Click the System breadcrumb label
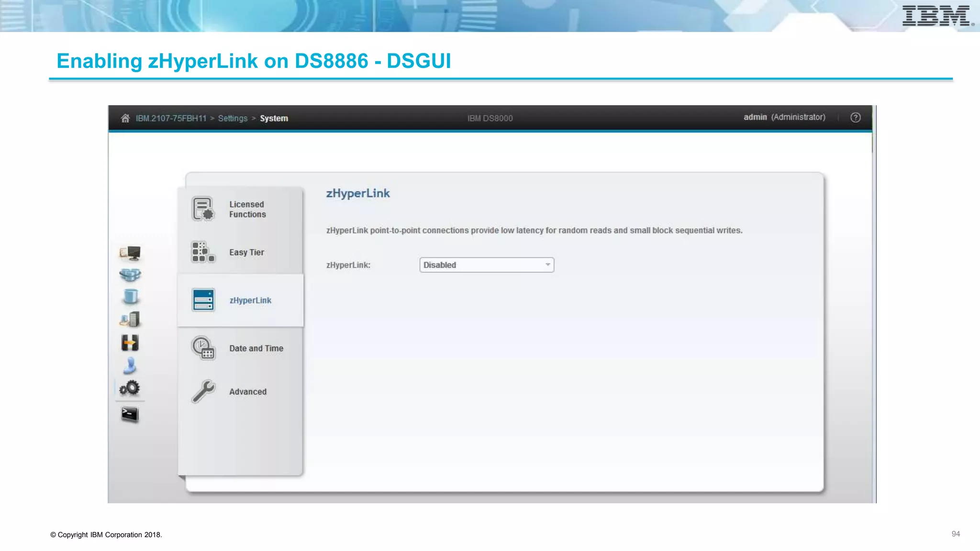Screen dimensions: 980x551 274,118
